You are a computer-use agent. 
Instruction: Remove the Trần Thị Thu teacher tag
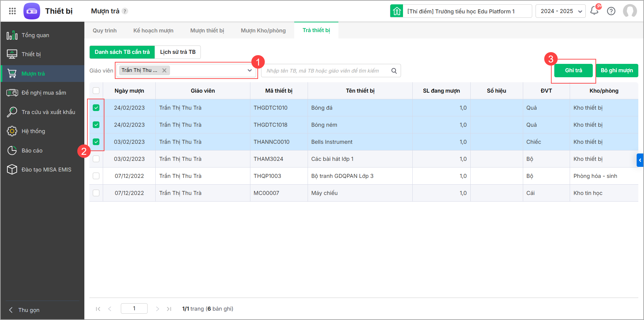(164, 70)
